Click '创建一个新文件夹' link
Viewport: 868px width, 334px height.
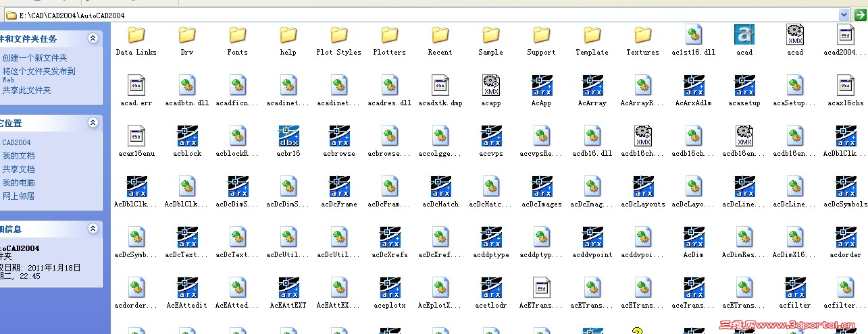(34, 58)
